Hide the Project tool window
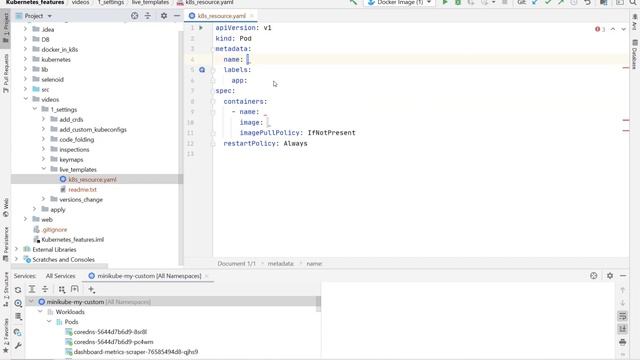Screen dimensions: 640x360 tap(177, 16)
